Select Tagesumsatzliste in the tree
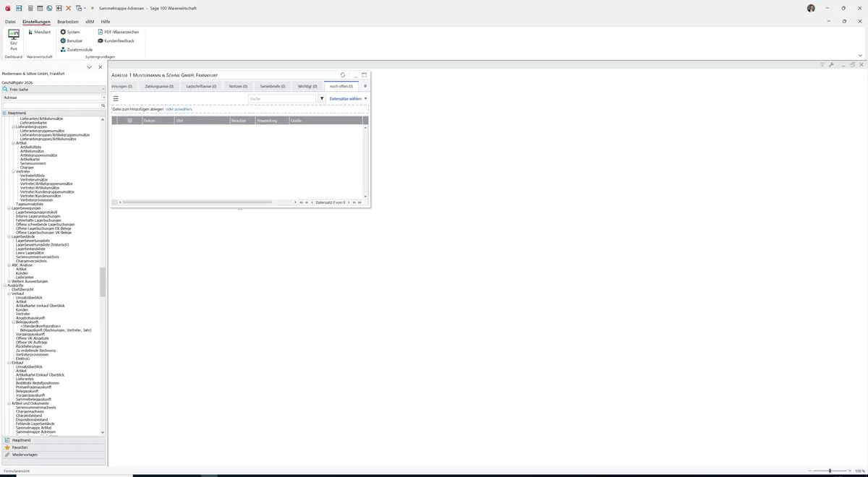868x477 pixels. click(x=30, y=204)
